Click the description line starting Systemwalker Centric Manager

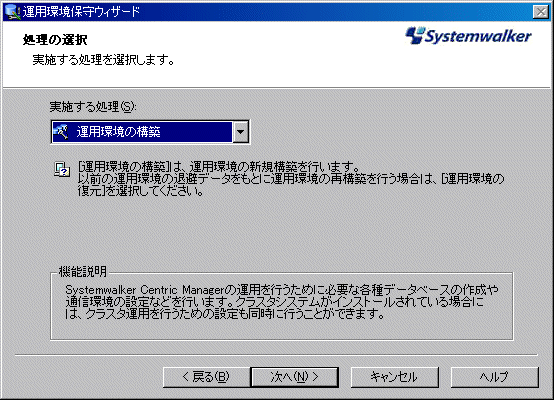click(282, 290)
